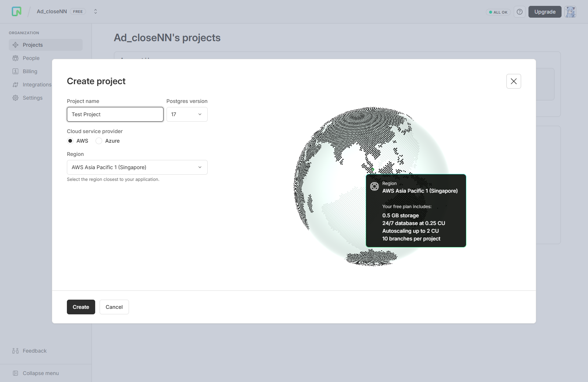Click the Billing dollar icon
Screen dimensions: 588x382
[15, 71]
